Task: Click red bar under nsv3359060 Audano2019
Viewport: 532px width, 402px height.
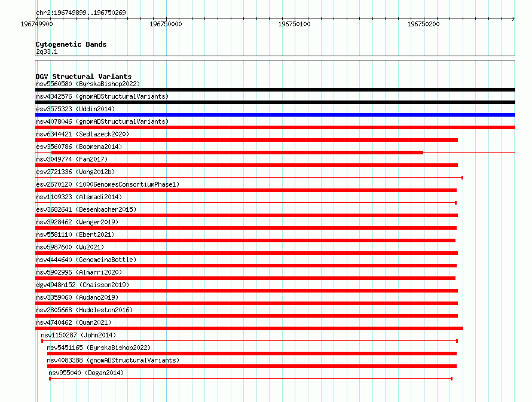Action: [247, 303]
